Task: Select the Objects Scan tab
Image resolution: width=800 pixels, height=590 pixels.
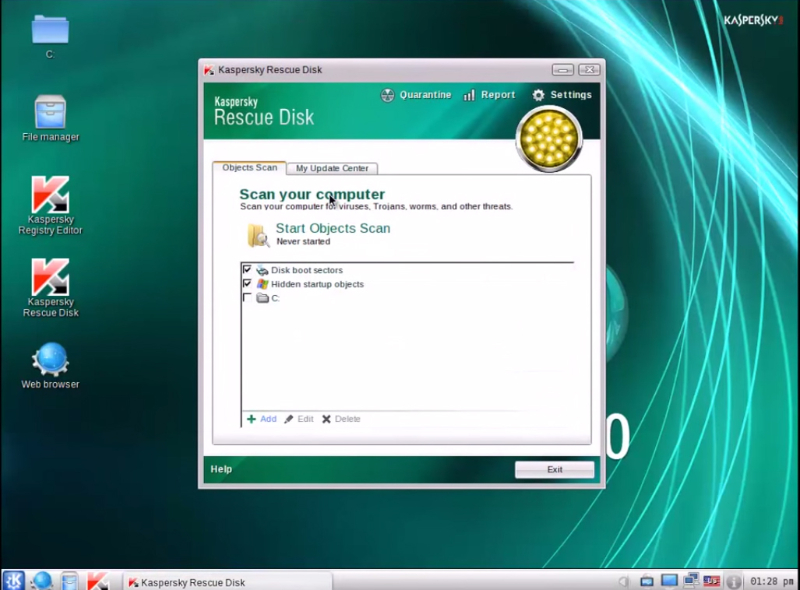Action: pos(249,167)
